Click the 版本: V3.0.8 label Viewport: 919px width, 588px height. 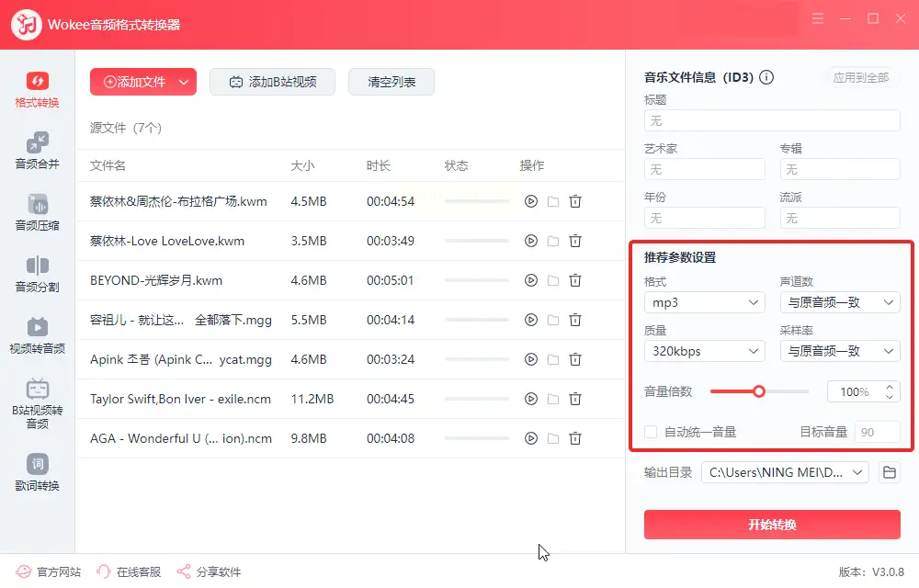point(871,571)
